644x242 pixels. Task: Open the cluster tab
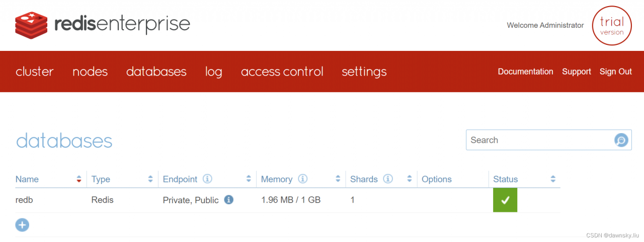click(x=35, y=72)
